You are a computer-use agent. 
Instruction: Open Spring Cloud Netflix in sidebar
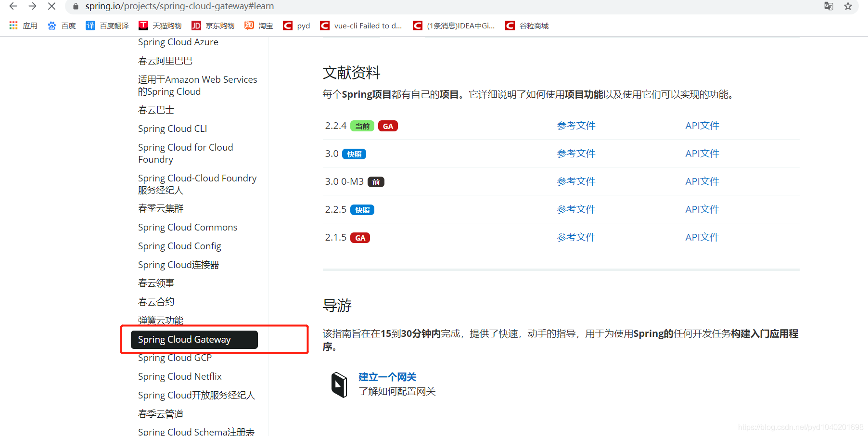point(180,376)
